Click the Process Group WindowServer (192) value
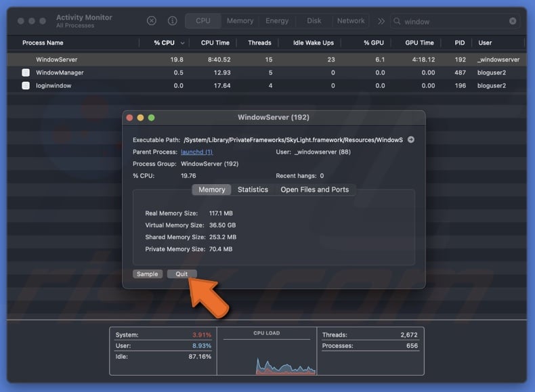Screen dimensions: 535x392 point(209,164)
